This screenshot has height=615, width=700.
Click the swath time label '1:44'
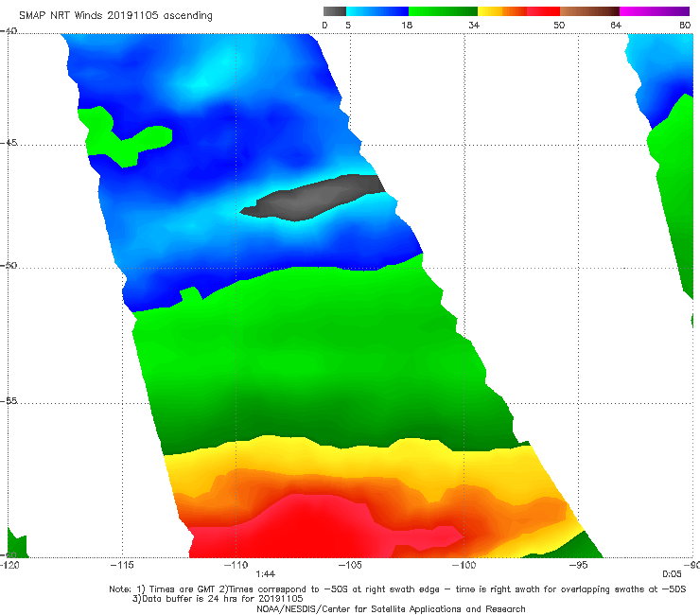[x=265, y=574]
